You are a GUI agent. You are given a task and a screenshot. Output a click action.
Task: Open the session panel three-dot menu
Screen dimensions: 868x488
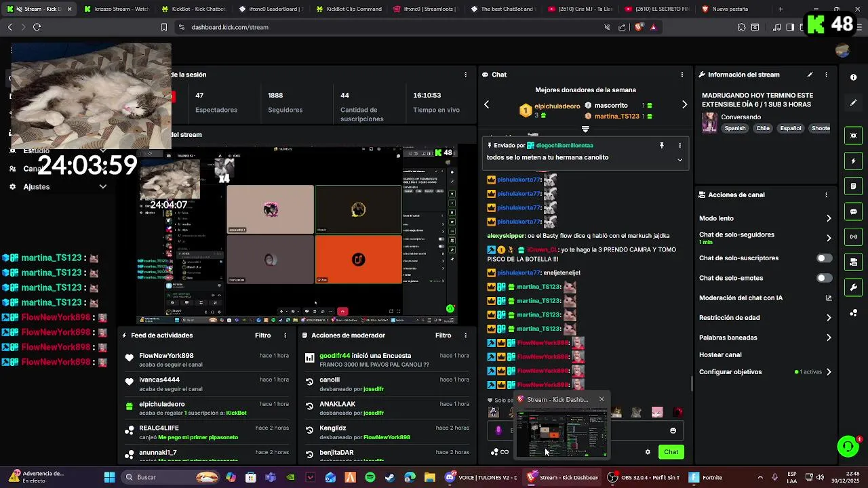click(465, 75)
